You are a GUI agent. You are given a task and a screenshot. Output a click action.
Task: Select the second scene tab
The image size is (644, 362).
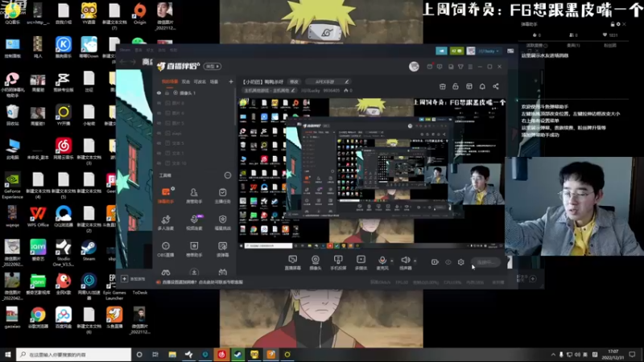pos(186,82)
